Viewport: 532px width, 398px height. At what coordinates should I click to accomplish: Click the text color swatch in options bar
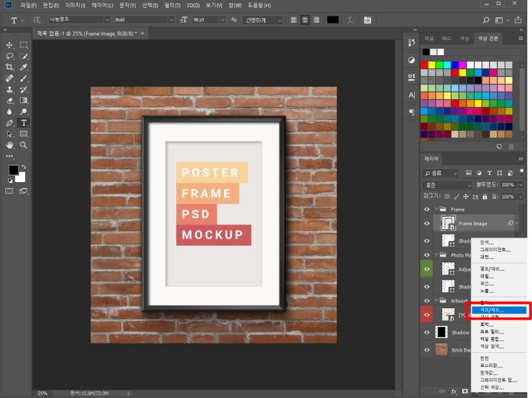333,20
